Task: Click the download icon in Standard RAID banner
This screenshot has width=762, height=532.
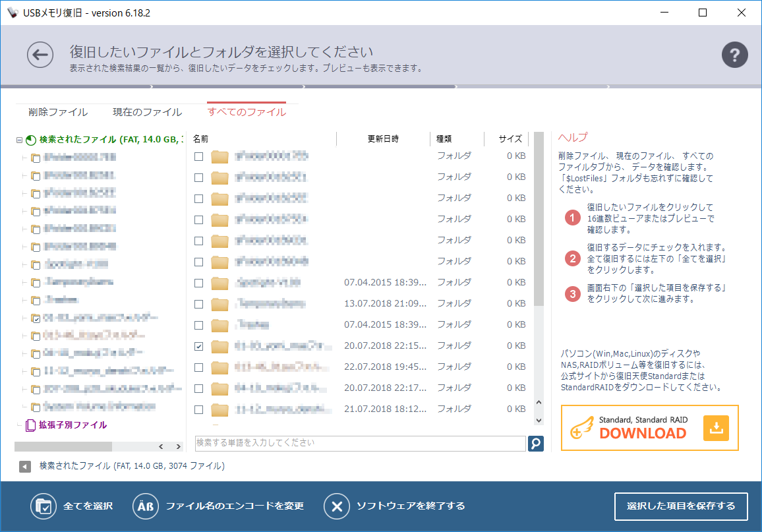Action: click(716, 427)
